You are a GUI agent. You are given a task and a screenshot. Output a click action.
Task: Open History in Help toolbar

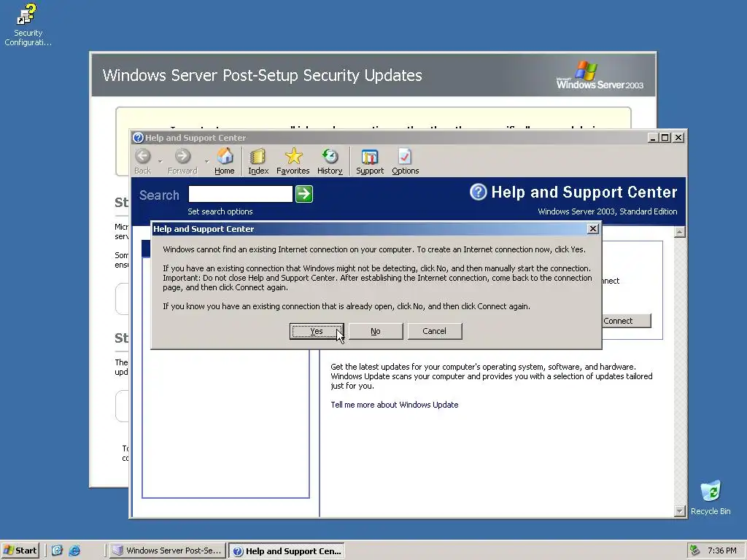click(x=330, y=161)
